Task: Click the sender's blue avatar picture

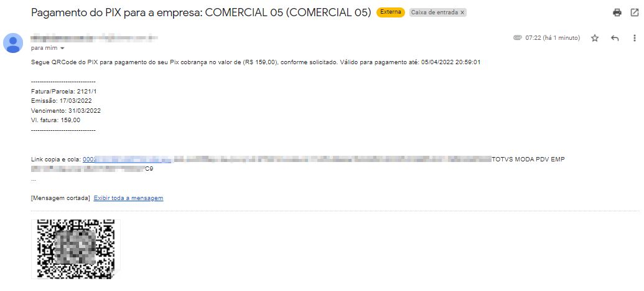Action: tap(13, 43)
